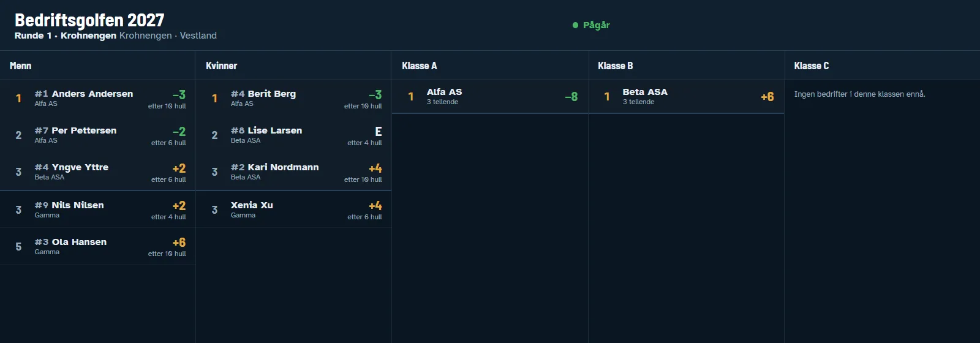Open Ola Hansen's row
980x343 pixels.
click(98, 246)
